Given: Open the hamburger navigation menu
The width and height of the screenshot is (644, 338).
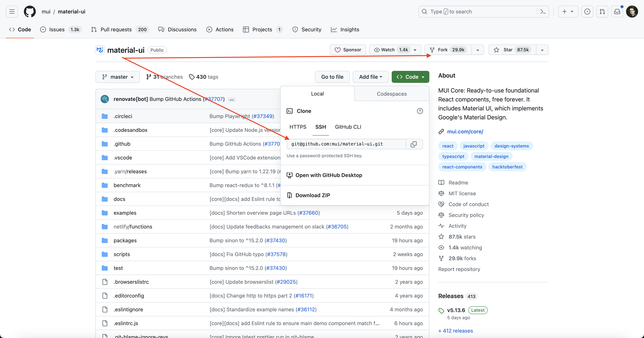Looking at the screenshot, I should coord(12,12).
